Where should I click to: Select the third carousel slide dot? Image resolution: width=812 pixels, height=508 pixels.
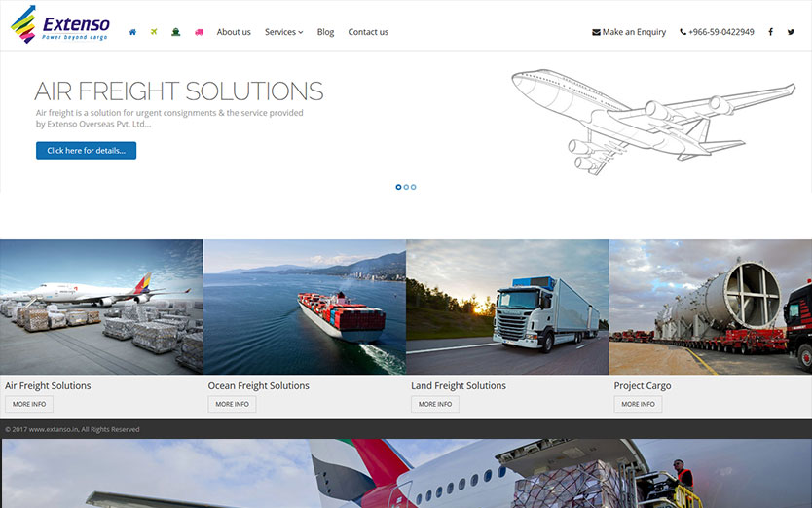point(413,187)
